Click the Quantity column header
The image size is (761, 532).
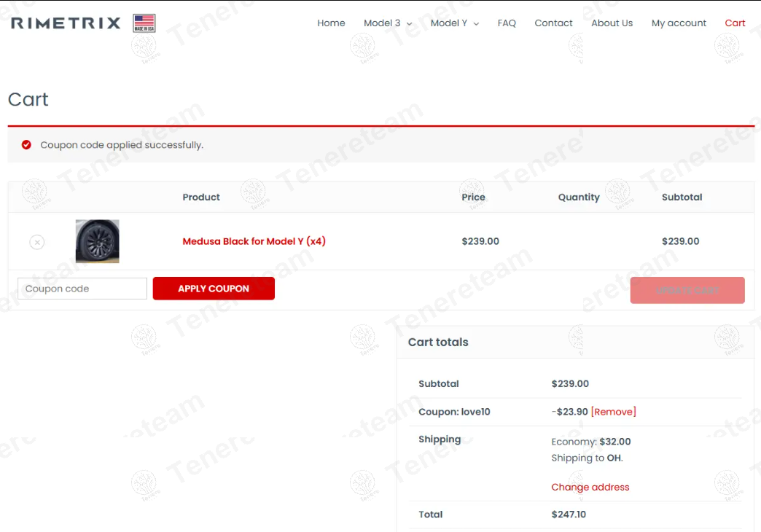click(579, 197)
